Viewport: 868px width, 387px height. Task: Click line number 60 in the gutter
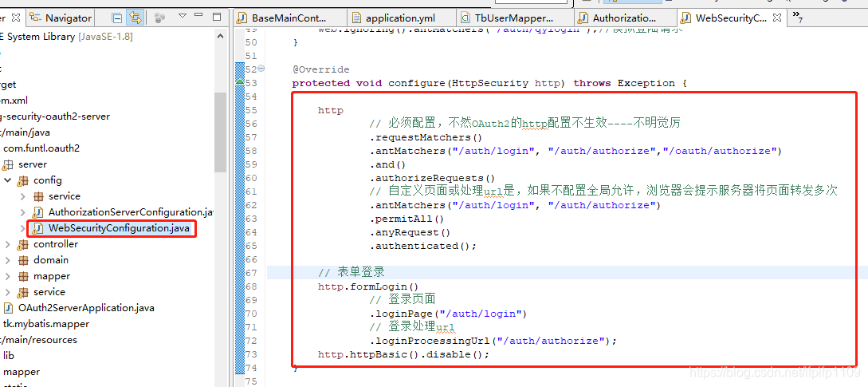(x=250, y=178)
